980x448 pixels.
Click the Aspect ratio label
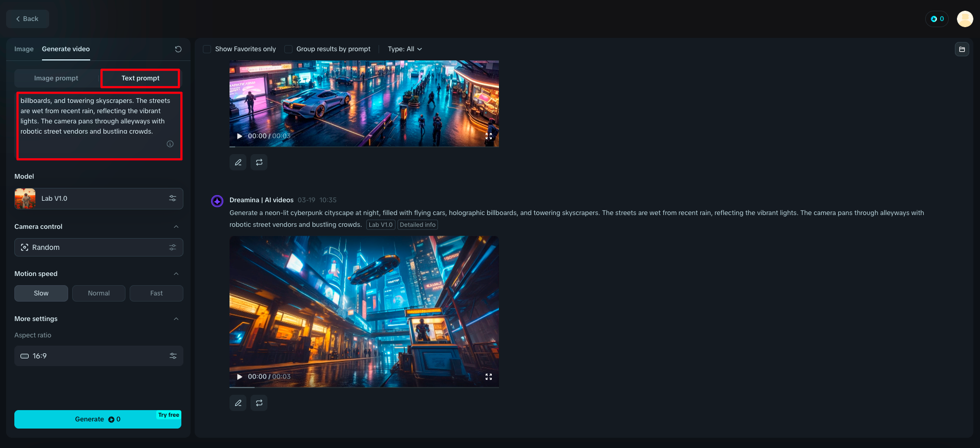click(33, 335)
